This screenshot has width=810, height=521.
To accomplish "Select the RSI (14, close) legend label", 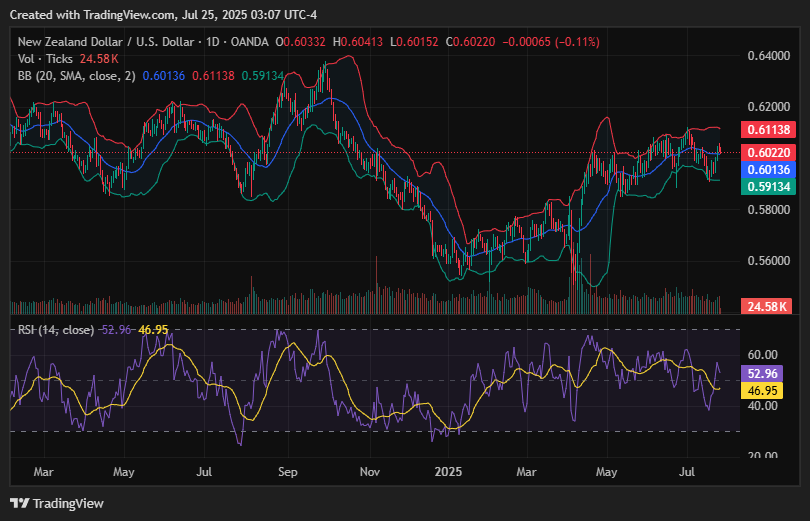I will [x=56, y=329].
